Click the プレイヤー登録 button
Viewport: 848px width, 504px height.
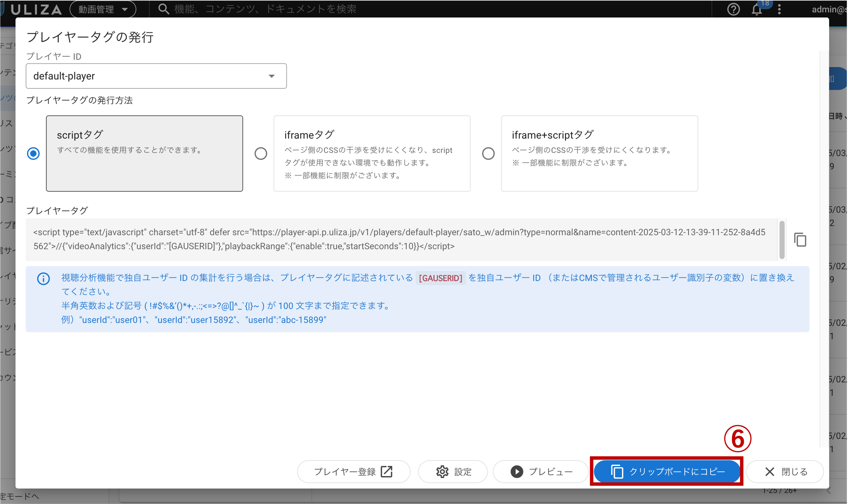click(354, 472)
